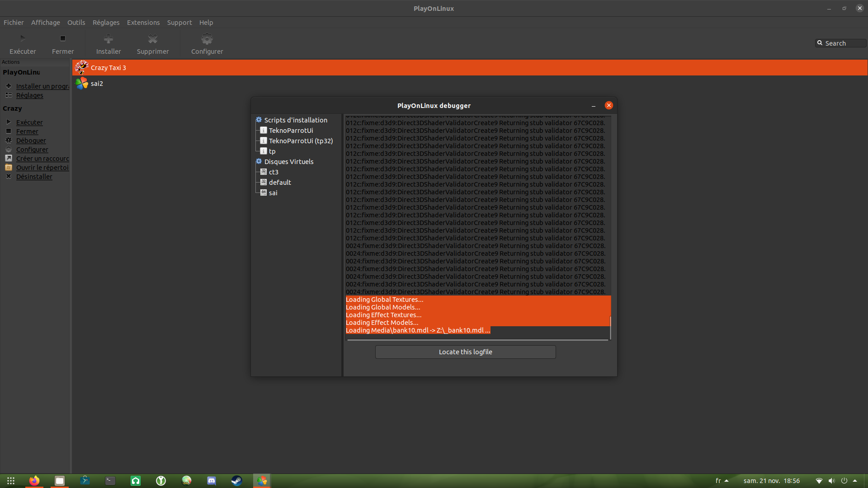Click the volume icon in system tray

[832, 481]
